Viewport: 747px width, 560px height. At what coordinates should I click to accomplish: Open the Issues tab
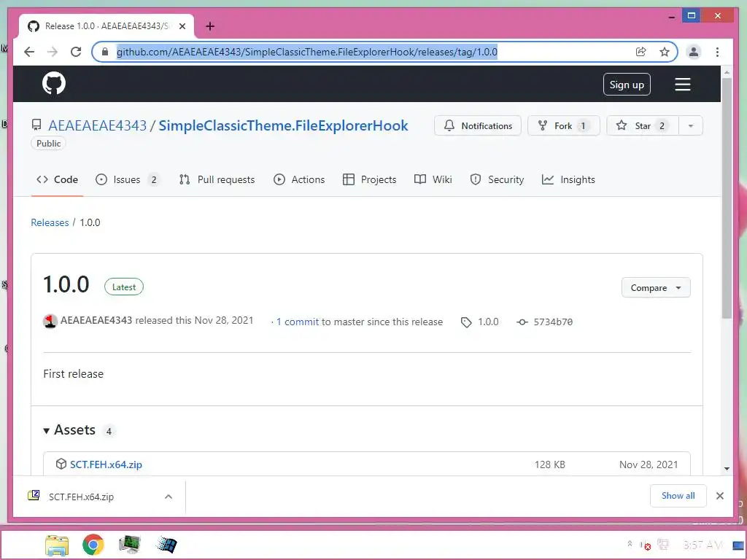[127, 179]
